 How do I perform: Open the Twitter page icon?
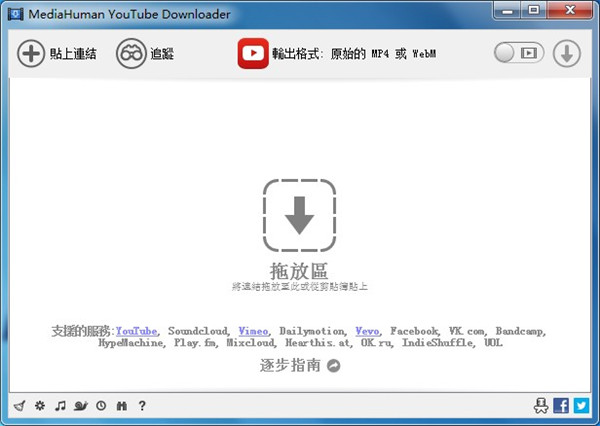click(581, 406)
